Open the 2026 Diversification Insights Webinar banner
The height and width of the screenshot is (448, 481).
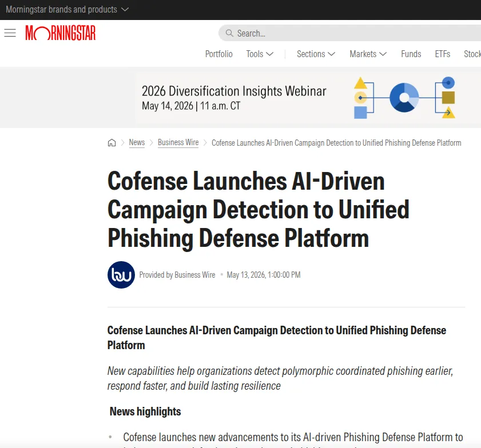307,98
